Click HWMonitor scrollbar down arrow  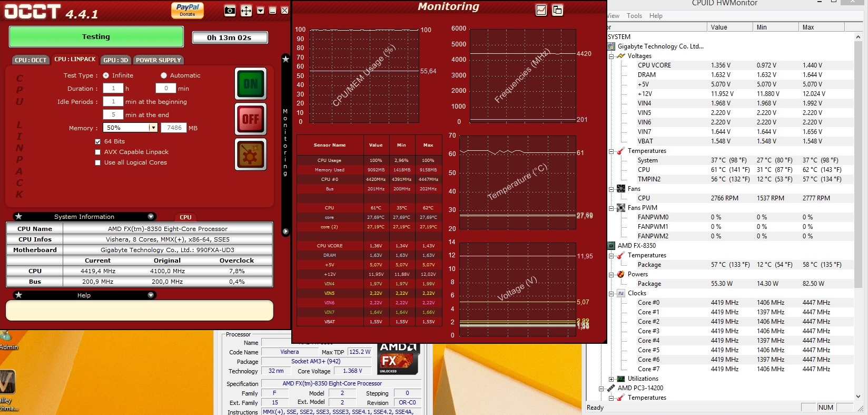tap(858, 397)
